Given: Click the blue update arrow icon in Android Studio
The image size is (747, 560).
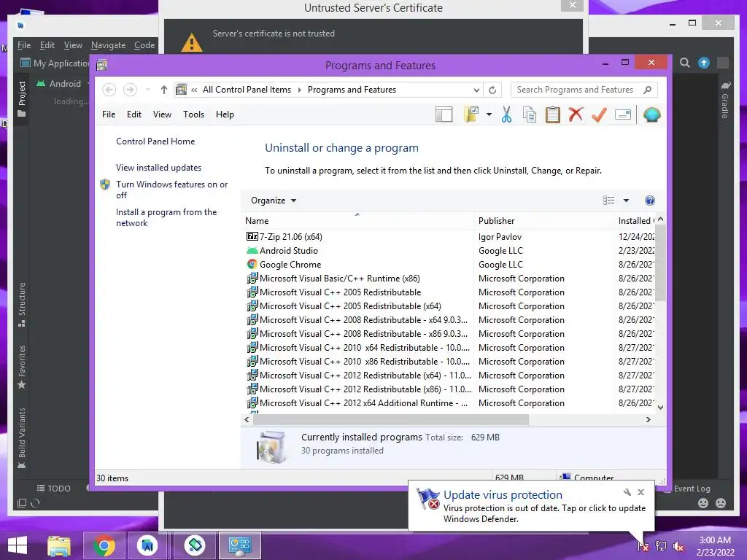Looking at the screenshot, I should pos(704,63).
